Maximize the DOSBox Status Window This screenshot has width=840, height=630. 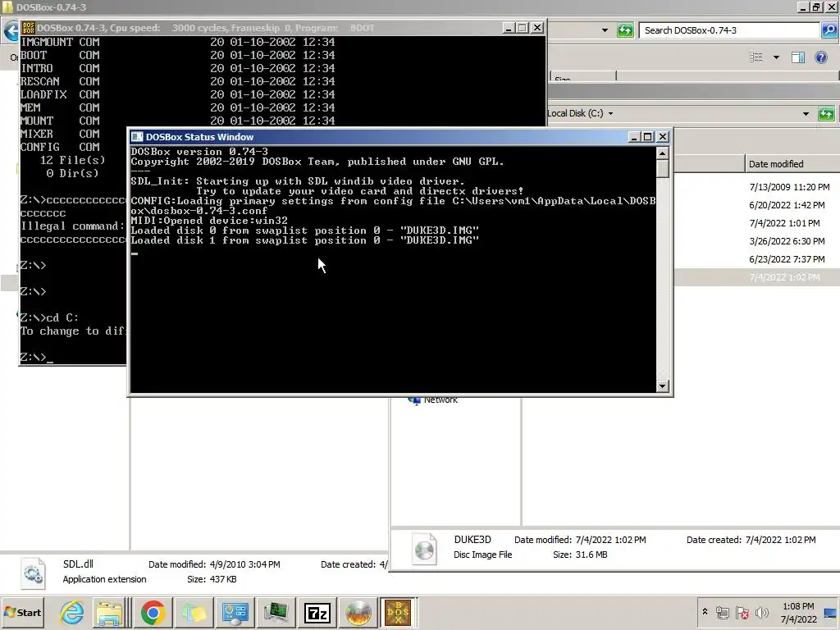648,137
